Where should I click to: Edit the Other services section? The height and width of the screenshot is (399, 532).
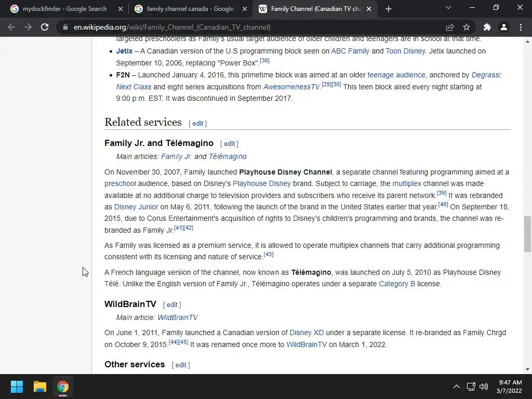pyautogui.click(x=181, y=365)
